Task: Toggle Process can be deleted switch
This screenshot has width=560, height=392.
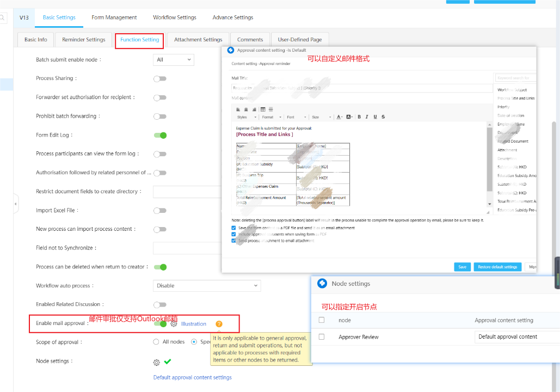Action: pos(160,267)
